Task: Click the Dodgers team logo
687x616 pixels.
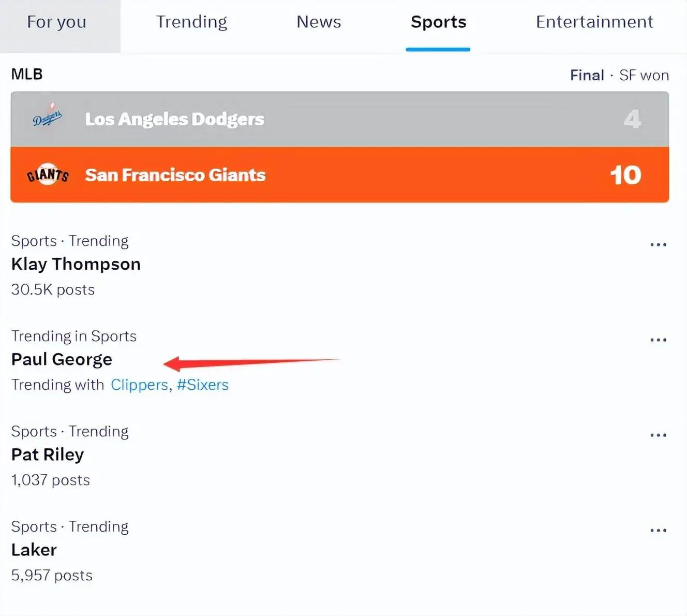Action: tap(48, 116)
